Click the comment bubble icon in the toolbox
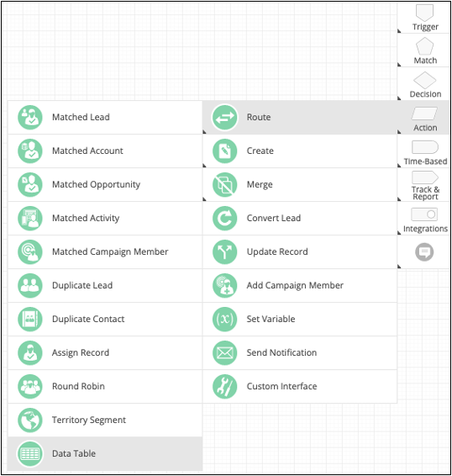 [x=424, y=252]
